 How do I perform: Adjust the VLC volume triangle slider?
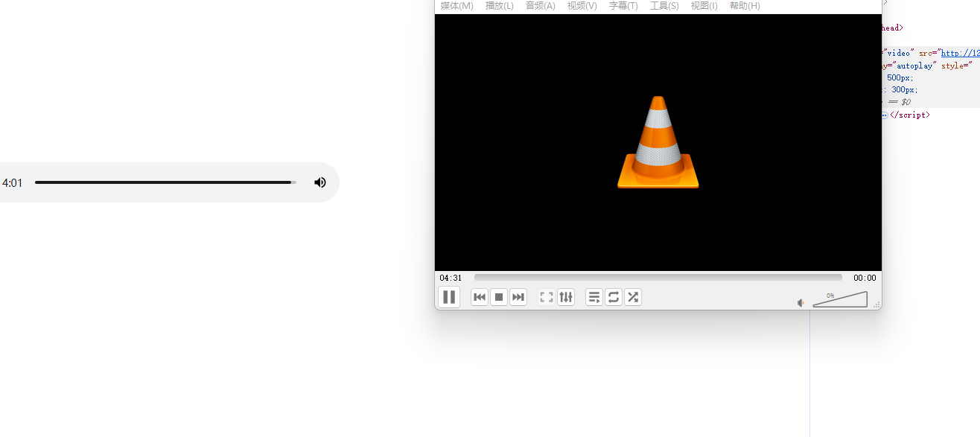pyautogui.click(x=840, y=299)
